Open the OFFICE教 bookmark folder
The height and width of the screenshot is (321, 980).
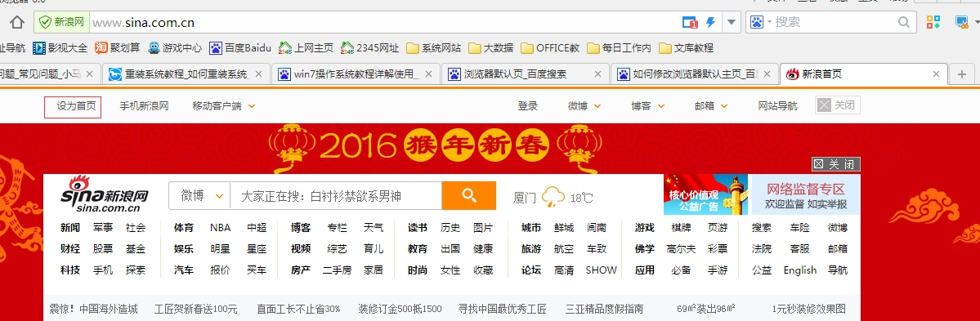(x=550, y=47)
